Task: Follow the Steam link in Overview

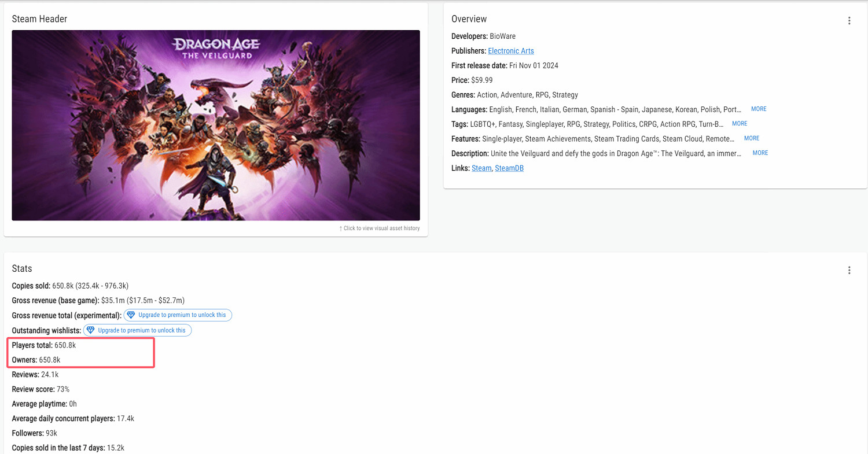Action: [481, 168]
